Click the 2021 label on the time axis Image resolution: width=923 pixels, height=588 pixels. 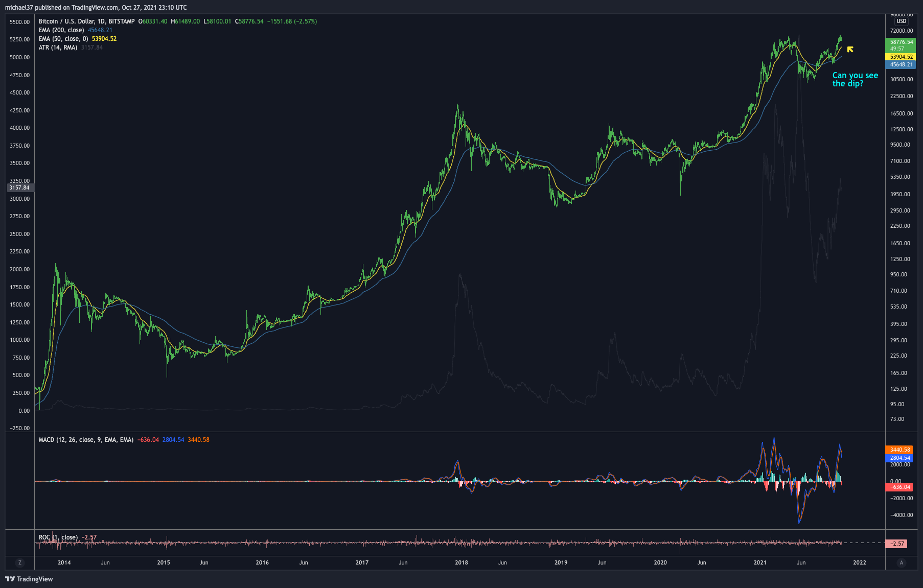(760, 562)
